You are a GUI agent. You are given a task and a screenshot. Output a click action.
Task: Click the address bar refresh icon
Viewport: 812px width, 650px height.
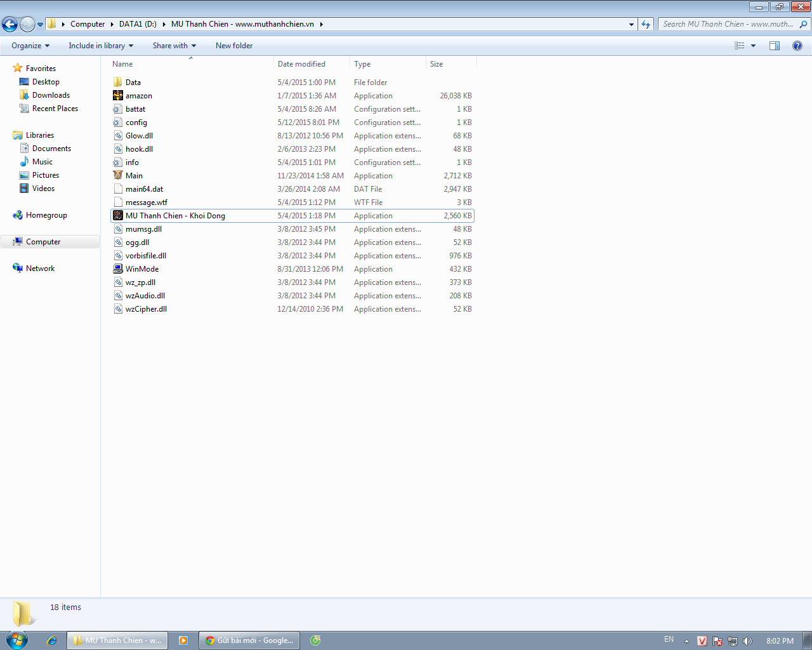tap(646, 24)
